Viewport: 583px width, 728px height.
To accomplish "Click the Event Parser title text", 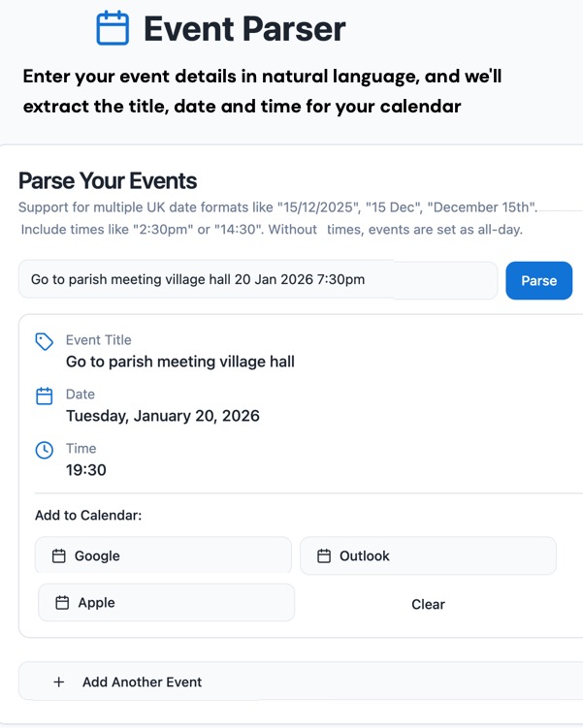I will (x=244, y=29).
